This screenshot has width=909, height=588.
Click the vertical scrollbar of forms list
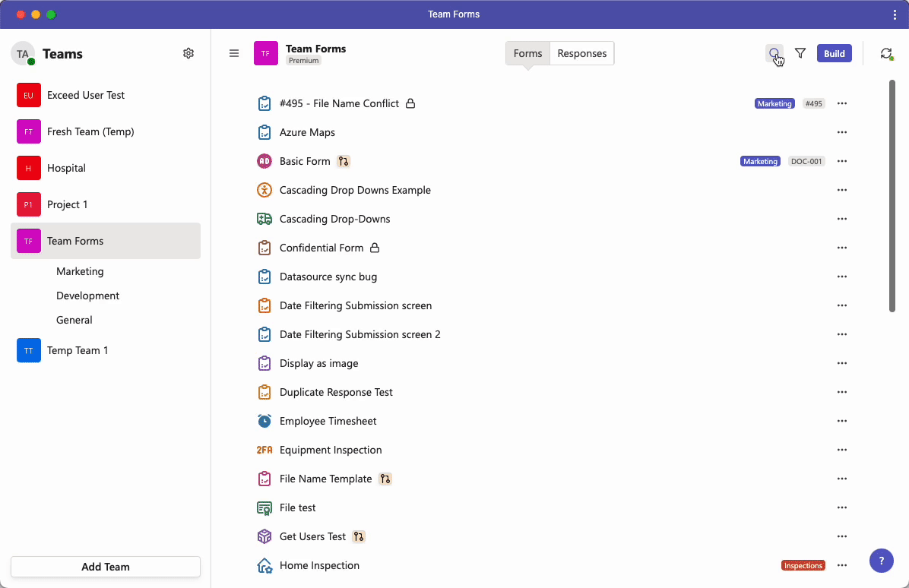pyautogui.click(x=892, y=196)
